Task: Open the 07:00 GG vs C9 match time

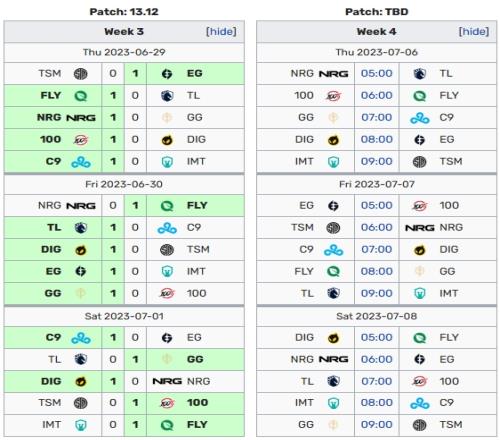Action: (x=377, y=117)
